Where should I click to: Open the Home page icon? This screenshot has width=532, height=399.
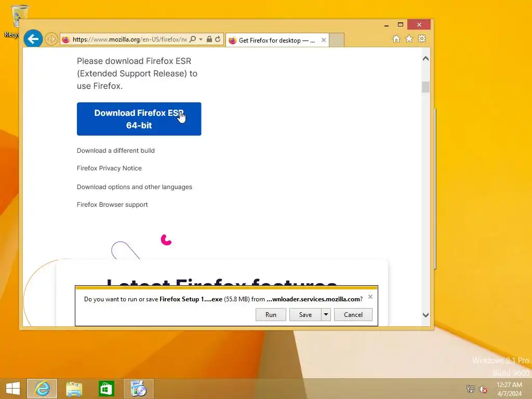tap(396, 38)
